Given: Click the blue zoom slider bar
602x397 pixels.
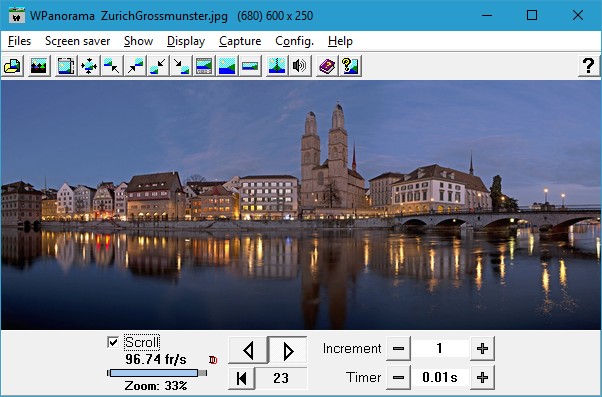Looking at the screenshot, I should (x=154, y=373).
